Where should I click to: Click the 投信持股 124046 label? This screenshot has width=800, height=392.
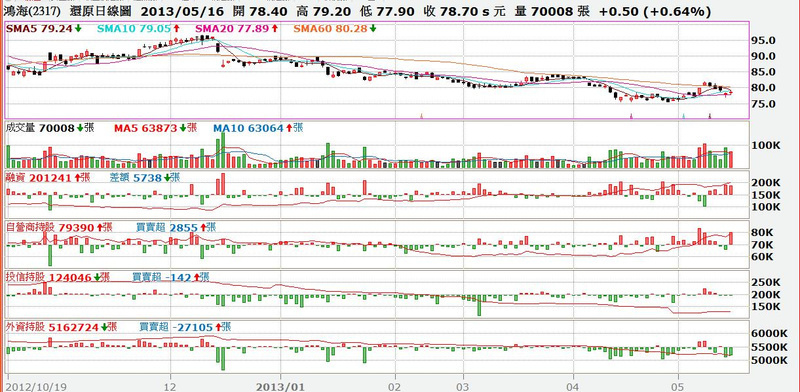pyautogui.click(x=57, y=277)
